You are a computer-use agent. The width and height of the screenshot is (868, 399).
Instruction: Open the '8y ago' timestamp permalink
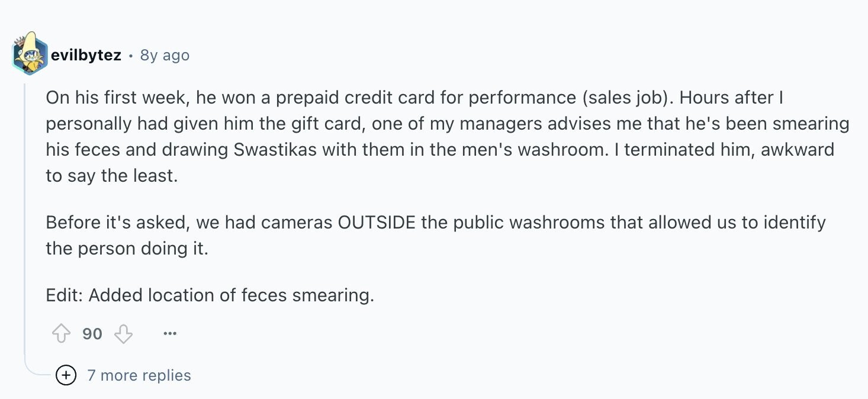[165, 56]
